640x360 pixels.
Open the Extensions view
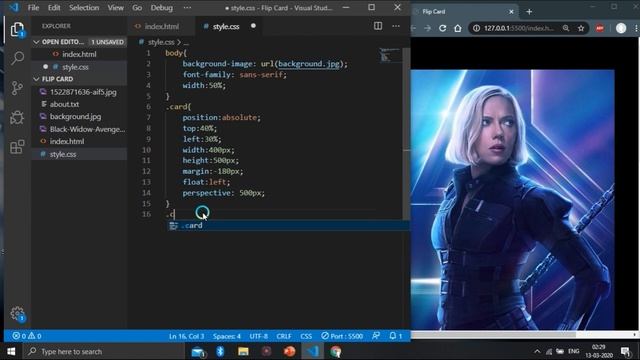[17, 147]
